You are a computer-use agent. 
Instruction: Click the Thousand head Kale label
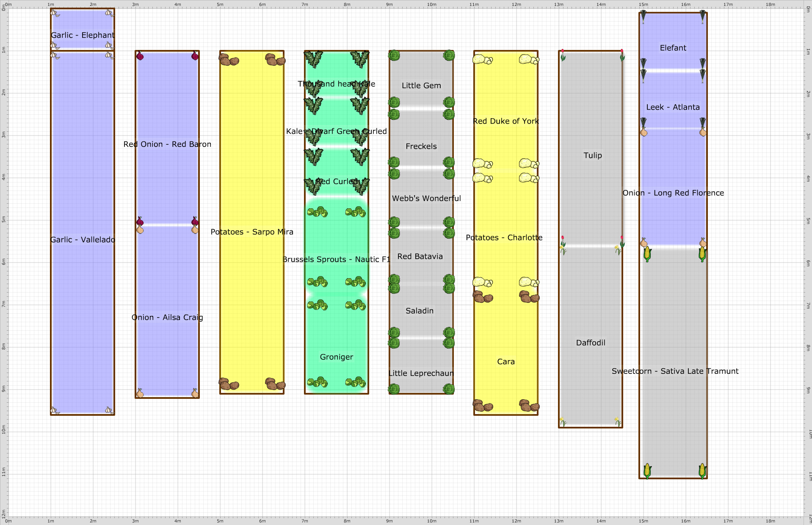click(x=337, y=84)
